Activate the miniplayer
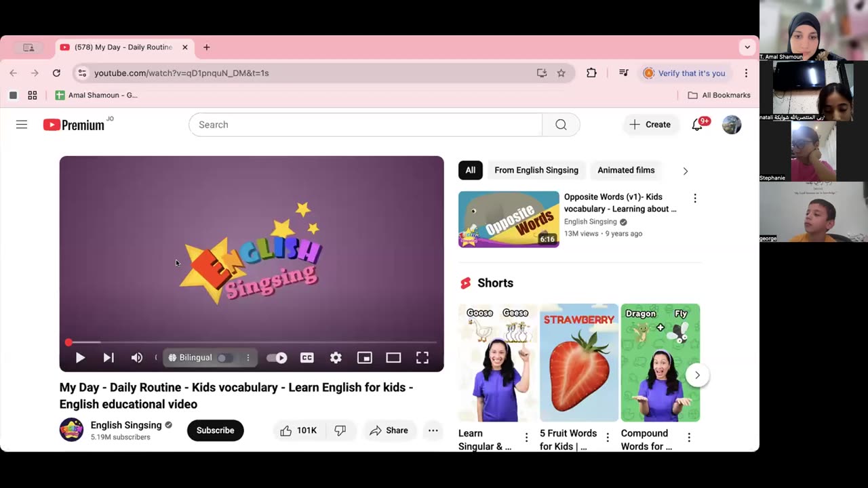This screenshot has height=488, width=868. coord(365,358)
